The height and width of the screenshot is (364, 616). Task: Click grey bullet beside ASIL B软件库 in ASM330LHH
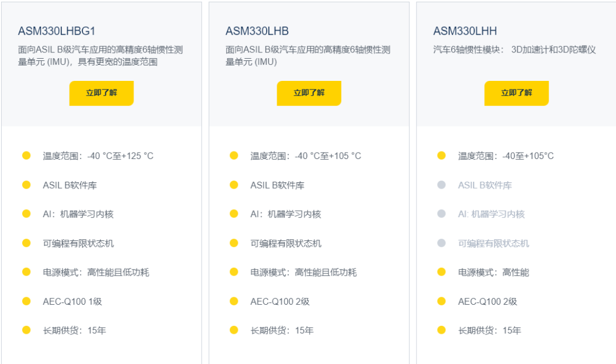(x=441, y=185)
